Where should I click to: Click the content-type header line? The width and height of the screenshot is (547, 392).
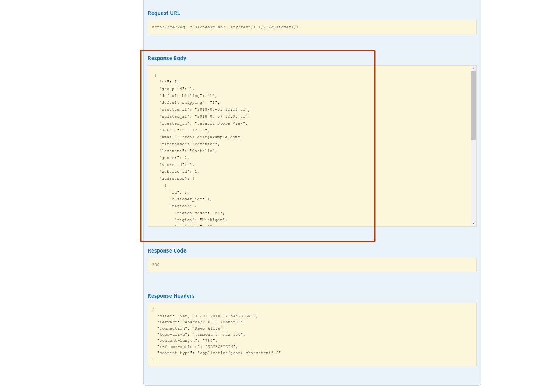coord(219,353)
